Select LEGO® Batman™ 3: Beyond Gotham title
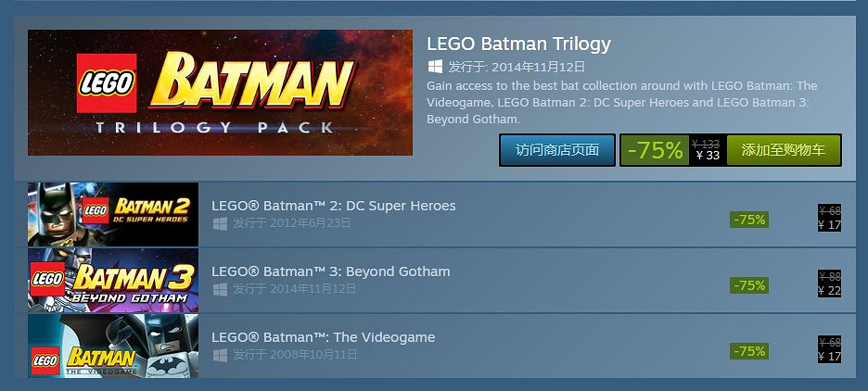Viewport: 868px width, 391px height. (x=331, y=271)
